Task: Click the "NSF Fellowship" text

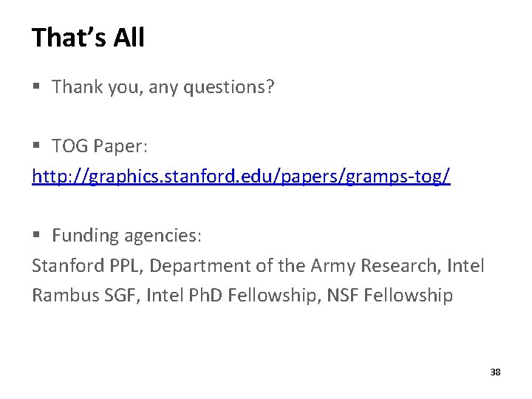Action: [x=390, y=295]
